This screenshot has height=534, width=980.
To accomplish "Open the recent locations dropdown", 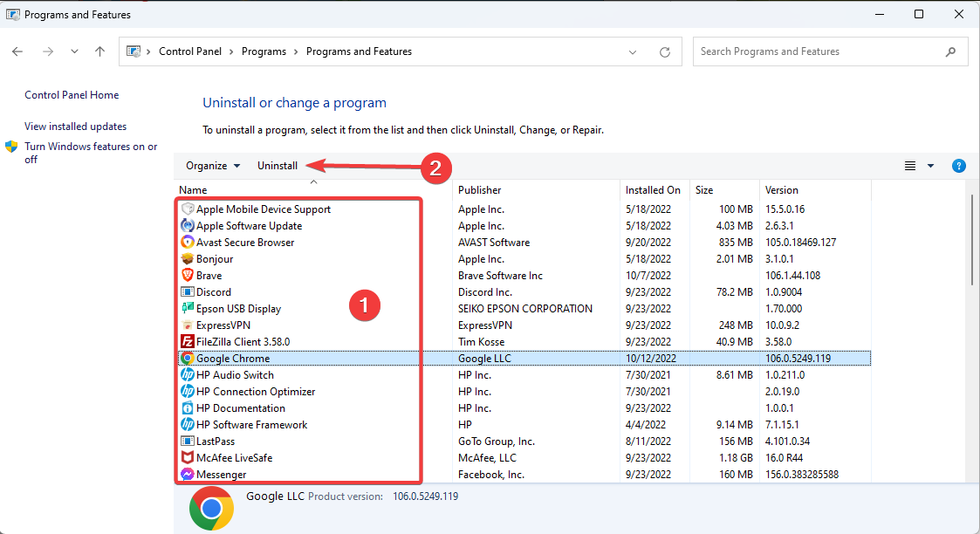I will point(74,51).
